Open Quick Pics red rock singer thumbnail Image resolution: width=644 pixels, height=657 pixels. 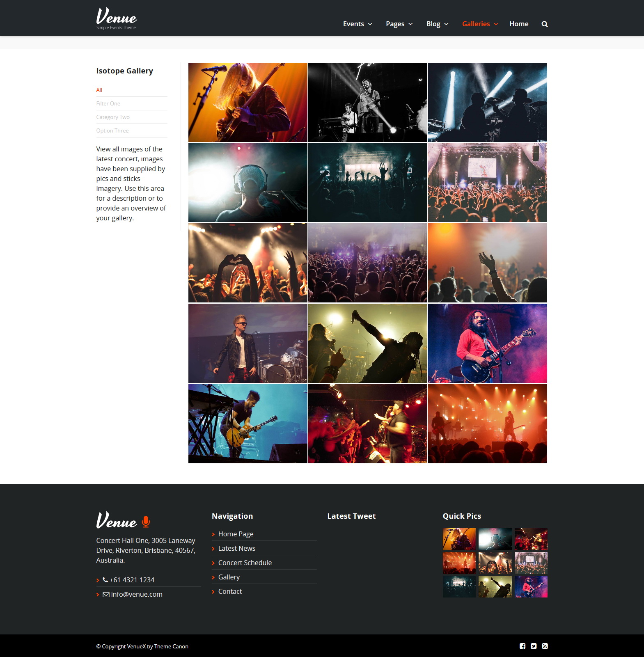[531, 539]
